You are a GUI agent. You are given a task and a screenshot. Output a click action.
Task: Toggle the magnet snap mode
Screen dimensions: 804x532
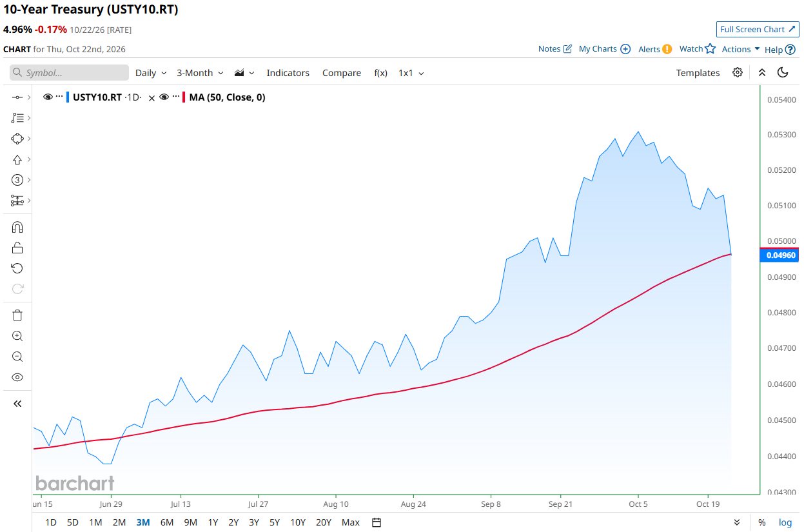coord(17,227)
